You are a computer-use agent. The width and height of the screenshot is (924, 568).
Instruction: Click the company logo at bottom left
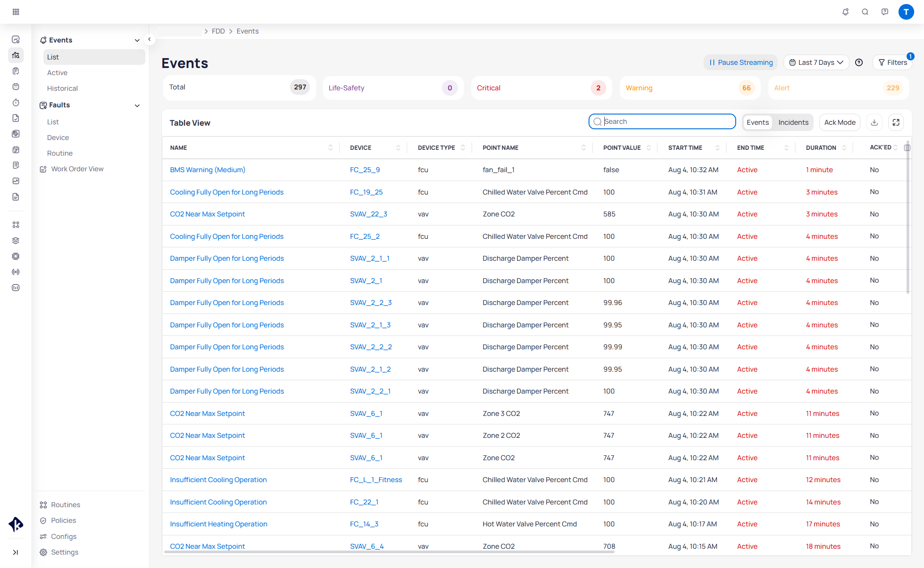click(16, 524)
